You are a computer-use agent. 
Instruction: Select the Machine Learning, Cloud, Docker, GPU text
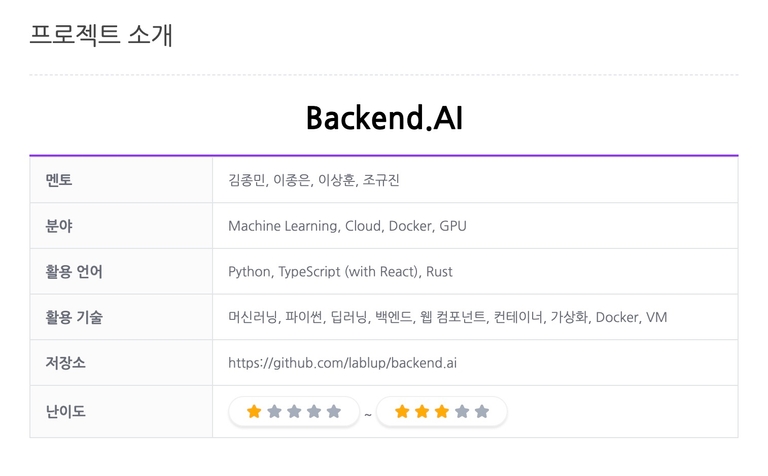pyautogui.click(x=347, y=226)
